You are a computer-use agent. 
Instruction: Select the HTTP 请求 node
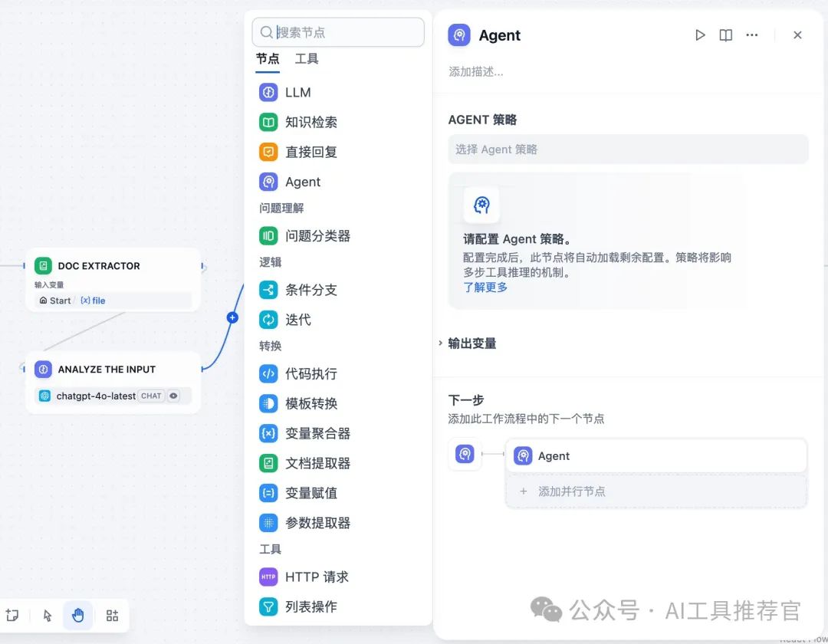pyautogui.click(x=317, y=577)
